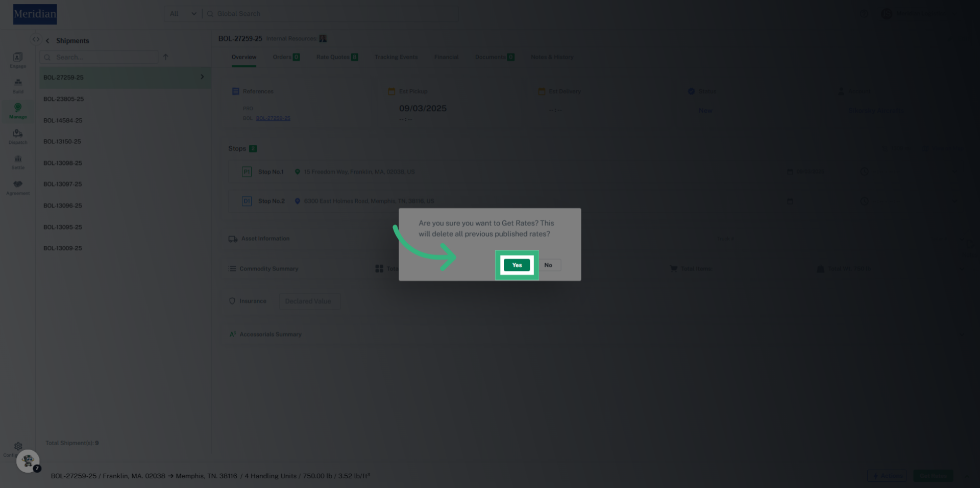Open the Engage module icon
This screenshot has height=488, width=980.
pyautogui.click(x=18, y=57)
